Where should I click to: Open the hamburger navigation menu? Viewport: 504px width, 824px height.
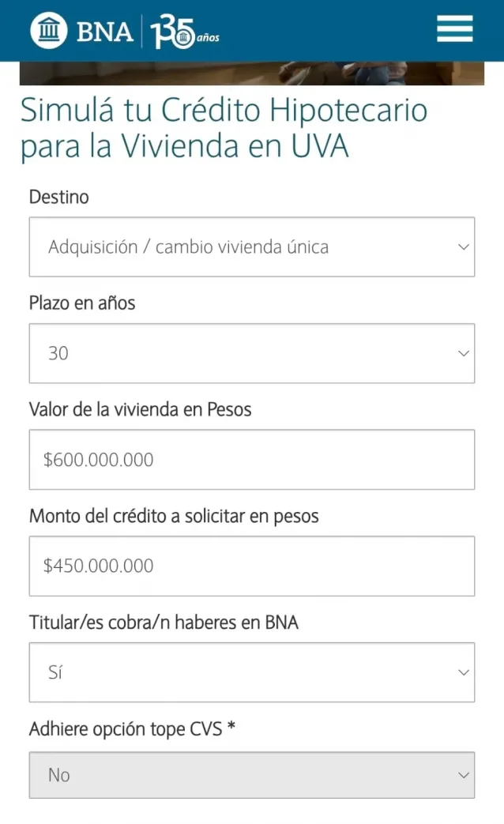point(454,29)
